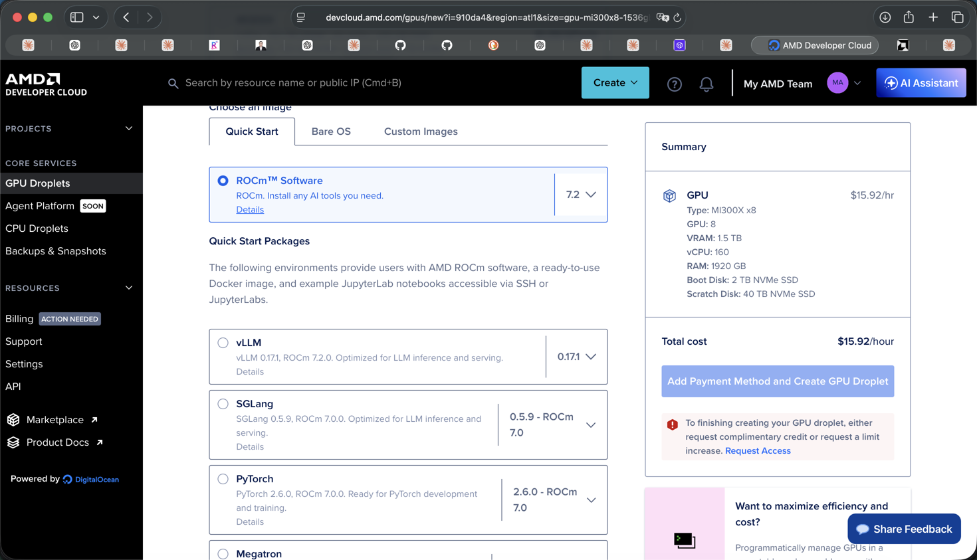Go back using the browser back arrow
The width and height of the screenshot is (977, 560).
126,17
